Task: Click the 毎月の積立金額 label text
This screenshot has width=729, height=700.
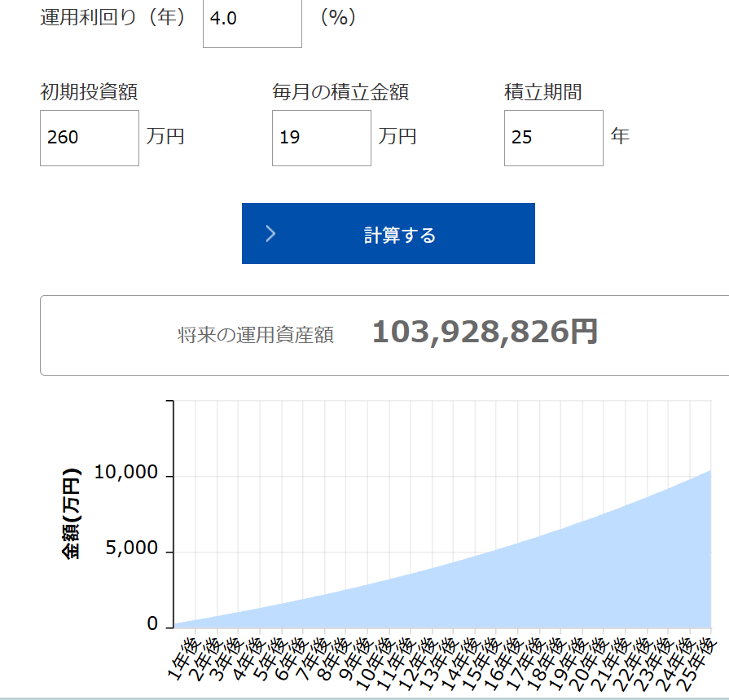Action: coord(340,92)
